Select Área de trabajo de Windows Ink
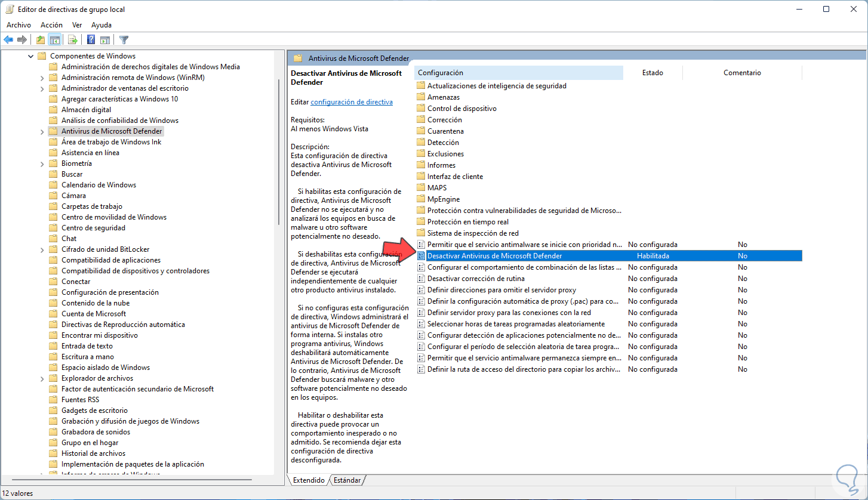The image size is (868, 500). point(111,142)
